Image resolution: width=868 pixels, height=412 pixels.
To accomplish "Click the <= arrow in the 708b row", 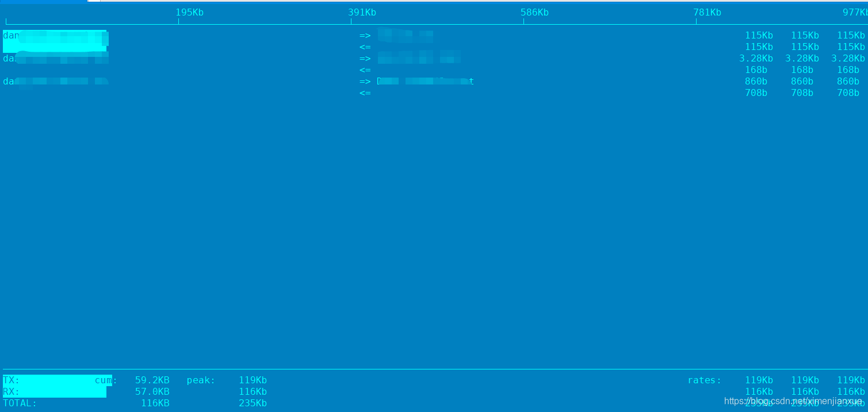I will [365, 93].
